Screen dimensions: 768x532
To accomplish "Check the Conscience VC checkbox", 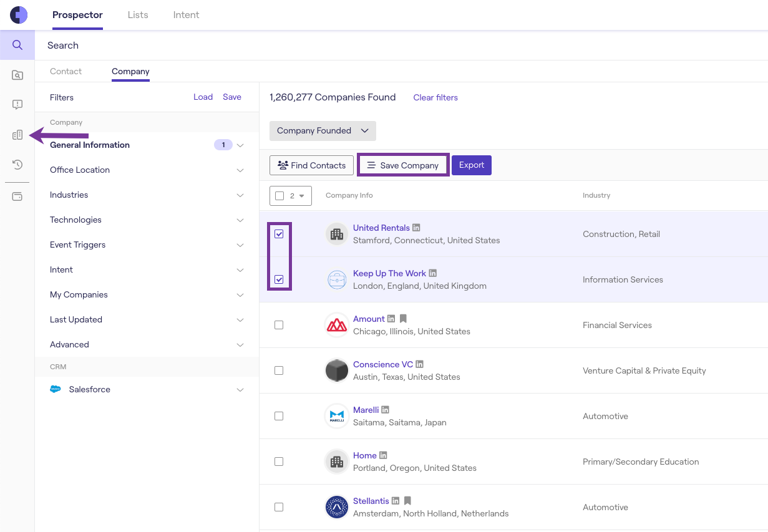I will coord(279,370).
